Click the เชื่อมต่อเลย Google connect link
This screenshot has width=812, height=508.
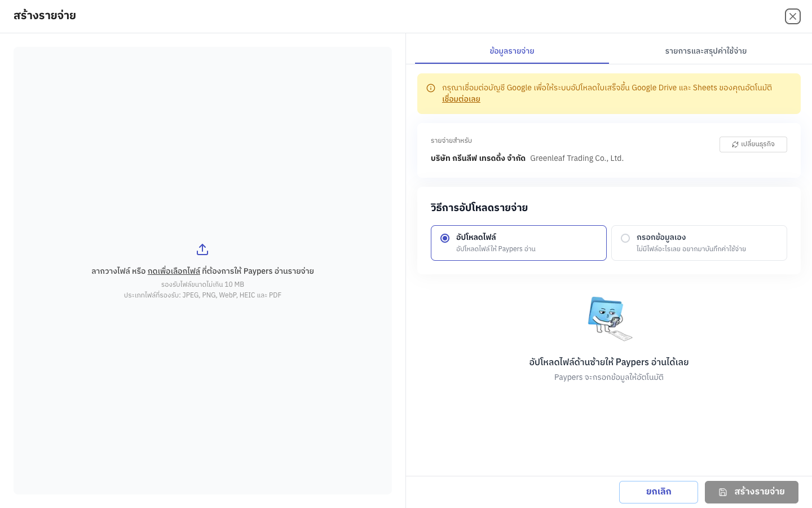461,99
